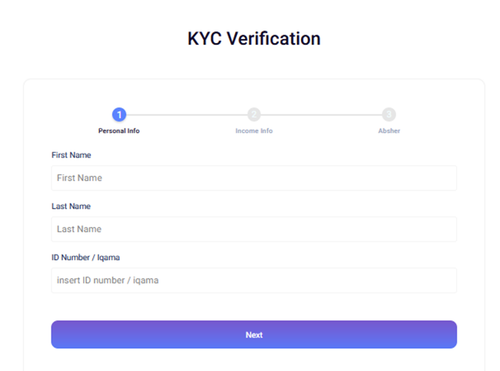
Task: Click the word 'KYC' in the title
Action: tap(205, 39)
